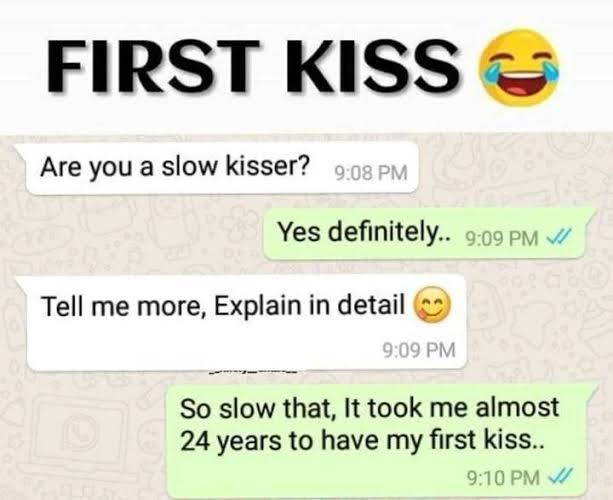The width and height of the screenshot is (613, 500).
Task: Click the 9:08 PM timestamp
Action: click(370, 173)
